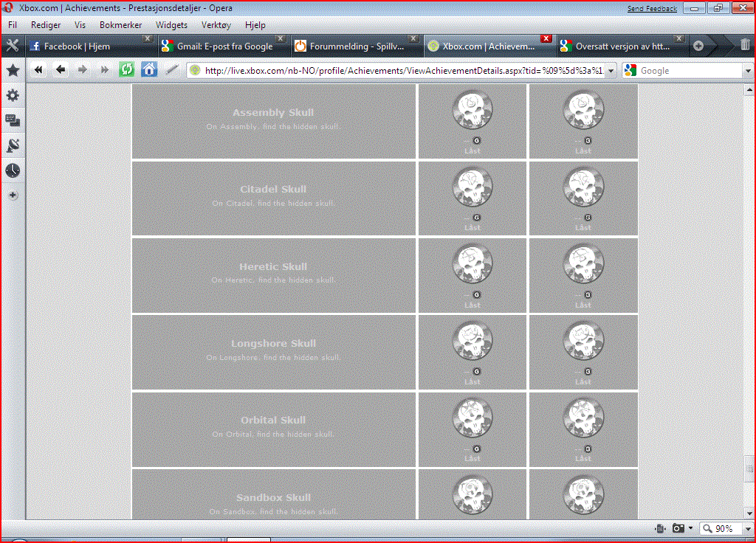756x543 pixels.
Task: Open the Unite satellite dish panel
Action: [13, 145]
